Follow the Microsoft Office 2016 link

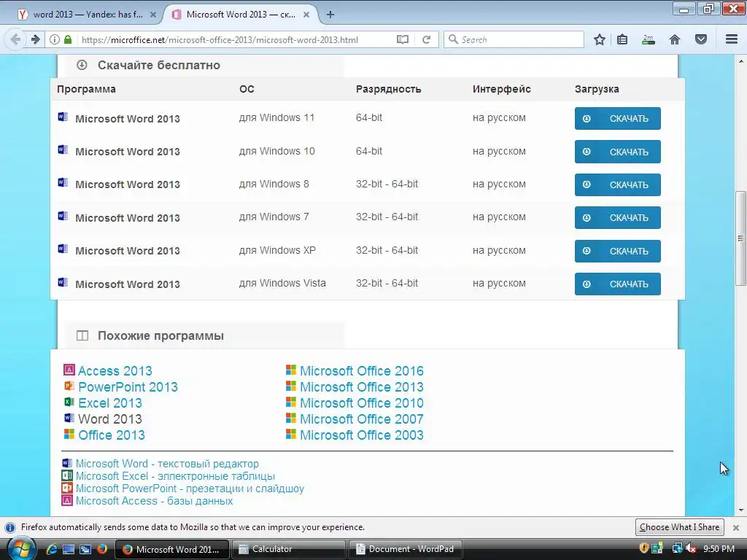click(362, 370)
